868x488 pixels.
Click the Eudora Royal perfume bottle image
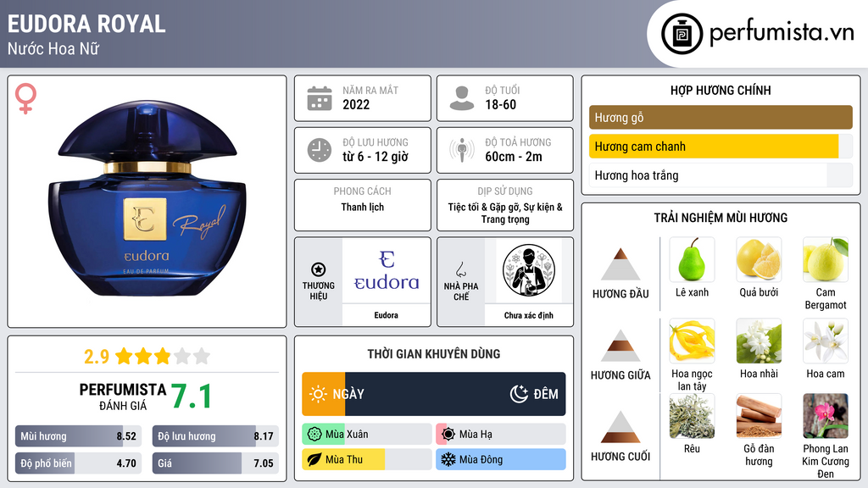click(x=147, y=198)
